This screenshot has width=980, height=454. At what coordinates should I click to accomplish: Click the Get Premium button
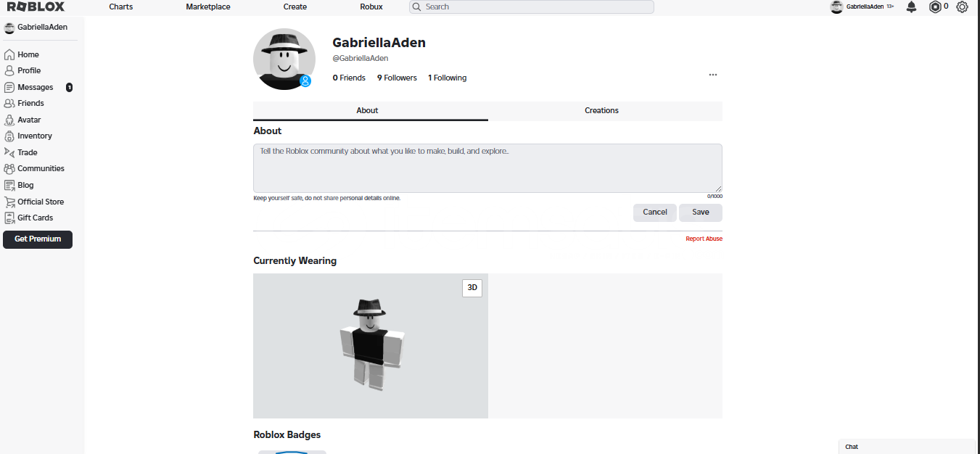38,239
